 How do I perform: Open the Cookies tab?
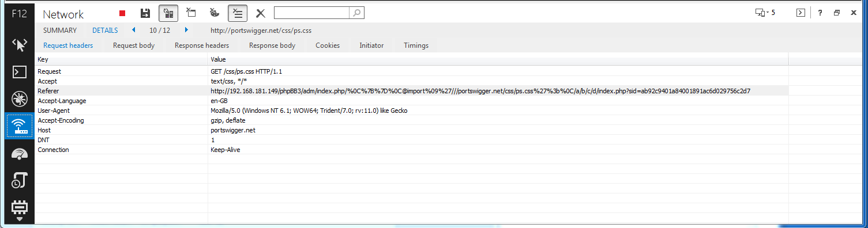tap(328, 45)
